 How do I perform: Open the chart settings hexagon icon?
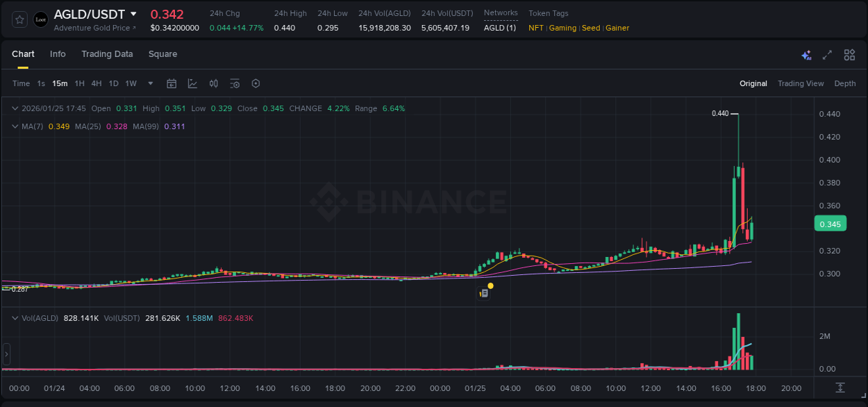pos(256,83)
